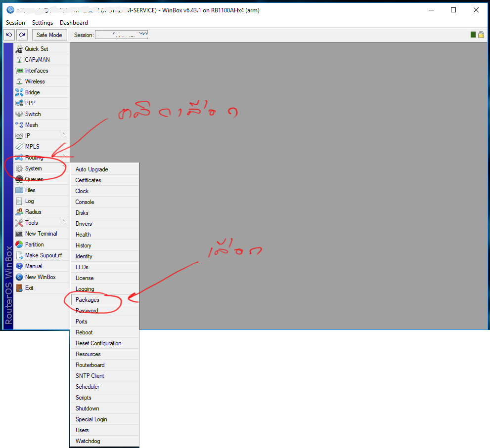Click the MPLS icon
This screenshot has height=448, width=490.
(19, 146)
